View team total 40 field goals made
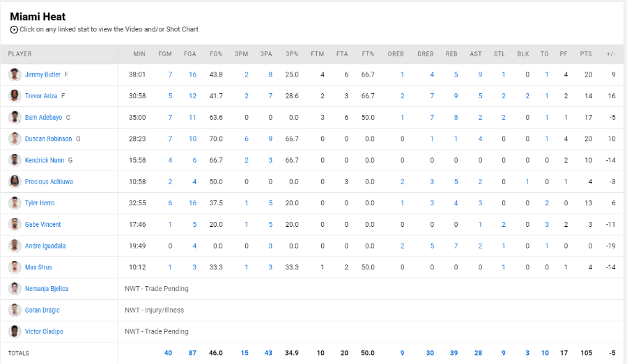This screenshot has height=364, width=627. (x=168, y=353)
